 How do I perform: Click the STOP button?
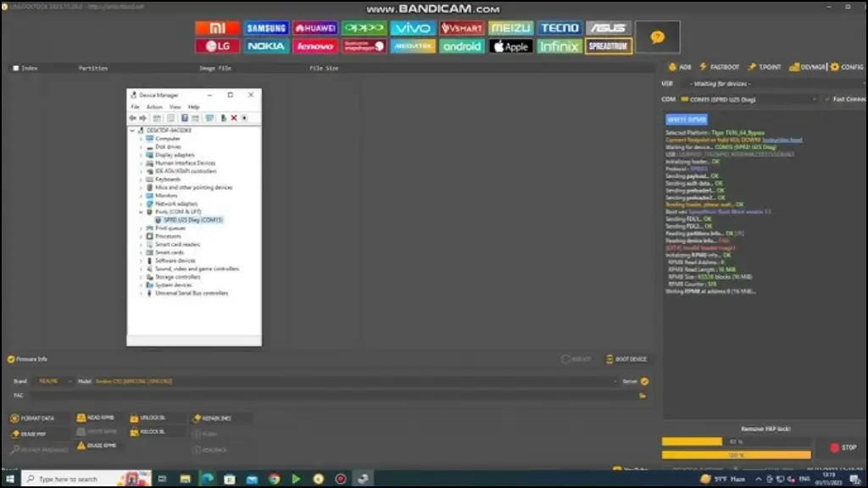coord(843,447)
